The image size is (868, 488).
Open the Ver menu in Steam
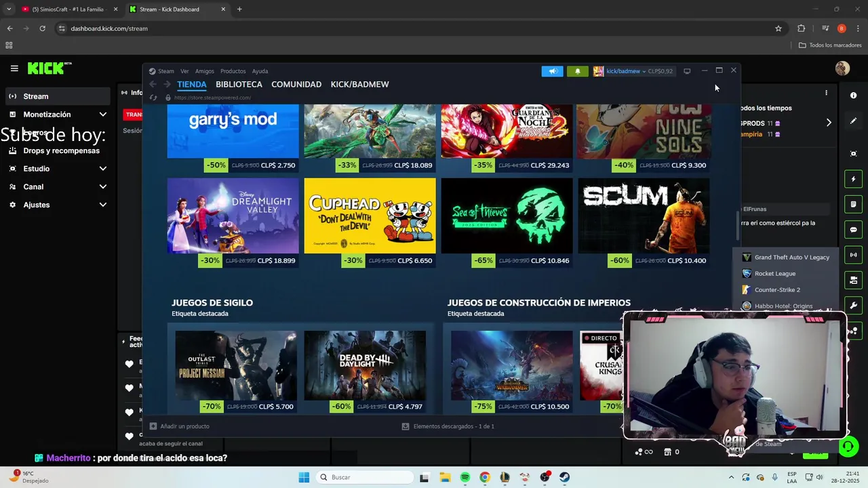pos(184,71)
